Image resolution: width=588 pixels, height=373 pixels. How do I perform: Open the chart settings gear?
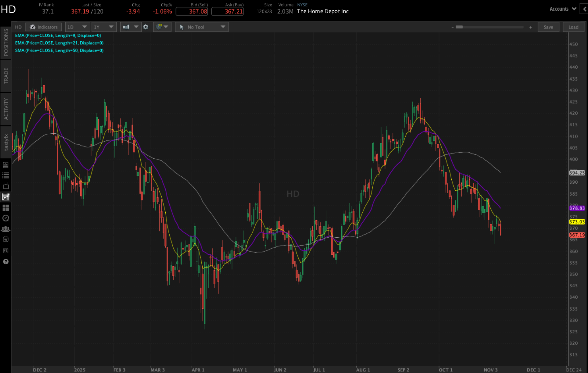tap(145, 27)
